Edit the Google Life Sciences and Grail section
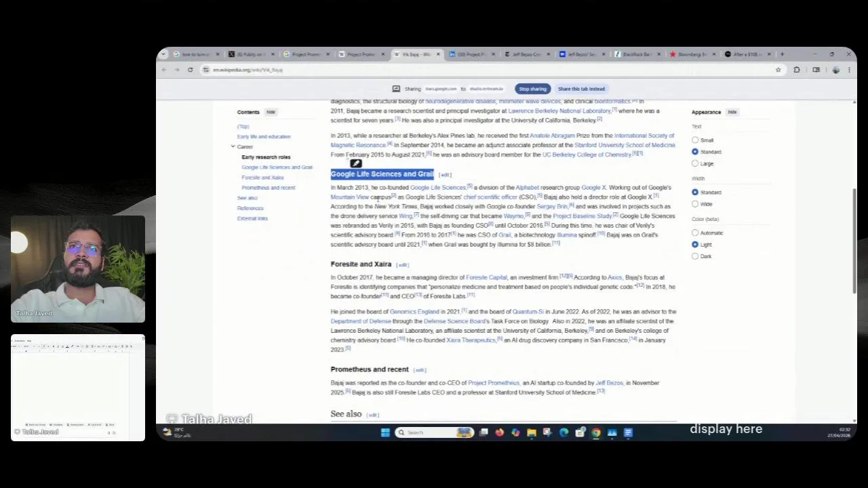868x488 pixels. coord(445,175)
